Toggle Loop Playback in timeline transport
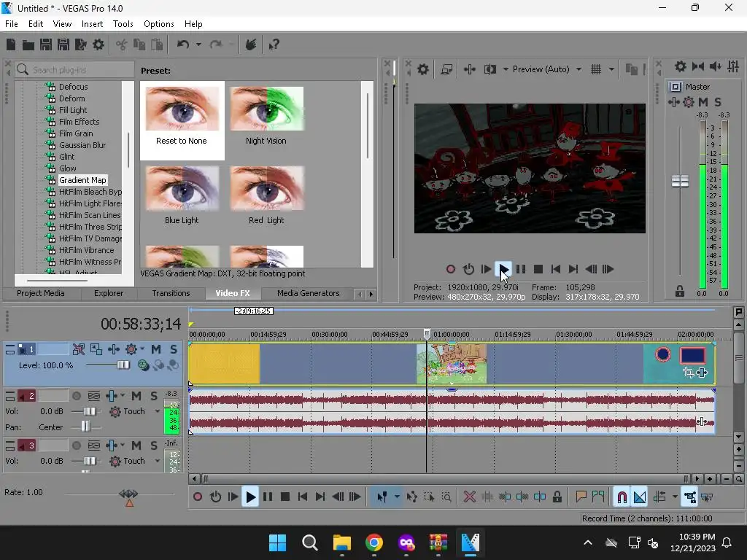The height and width of the screenshot is (560, 747). (215, 497)
